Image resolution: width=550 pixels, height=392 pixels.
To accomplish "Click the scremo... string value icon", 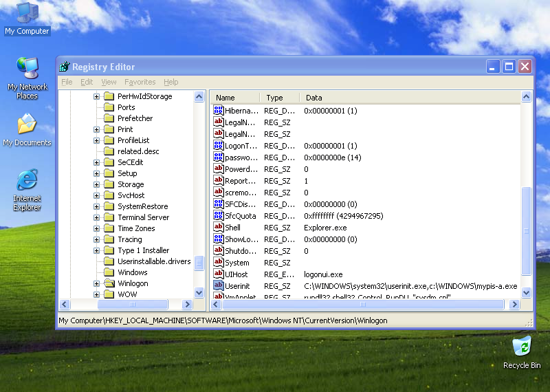I will coord(218,192).
